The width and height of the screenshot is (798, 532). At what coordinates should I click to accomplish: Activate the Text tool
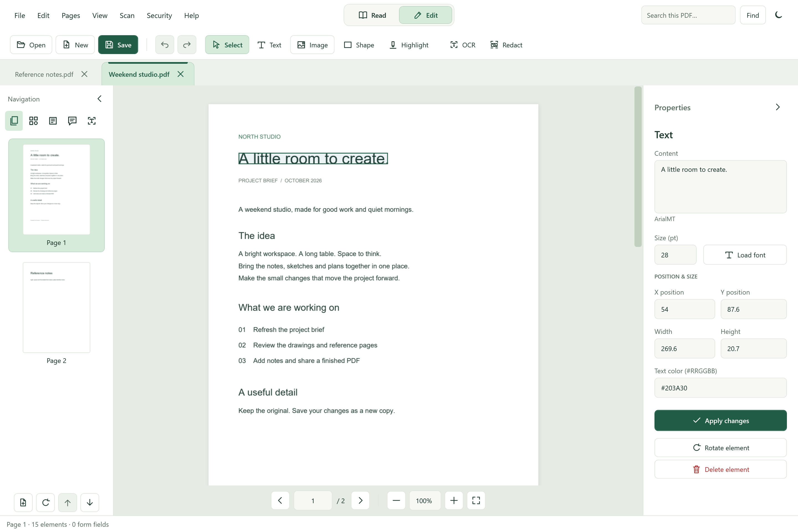tap(269, 45)
